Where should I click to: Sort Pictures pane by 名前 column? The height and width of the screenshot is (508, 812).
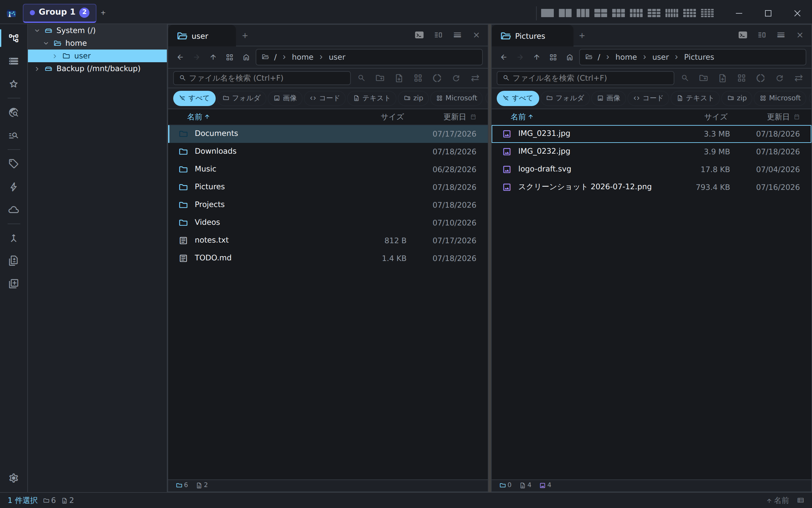521,117
